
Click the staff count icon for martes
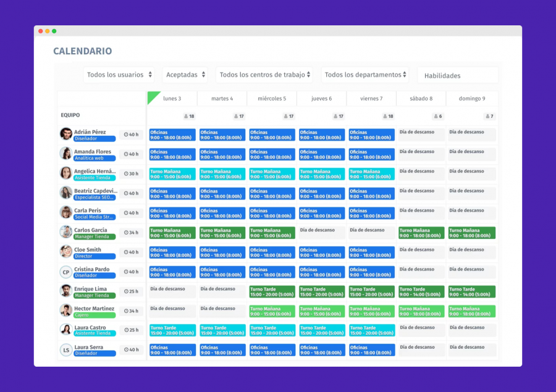236,116
